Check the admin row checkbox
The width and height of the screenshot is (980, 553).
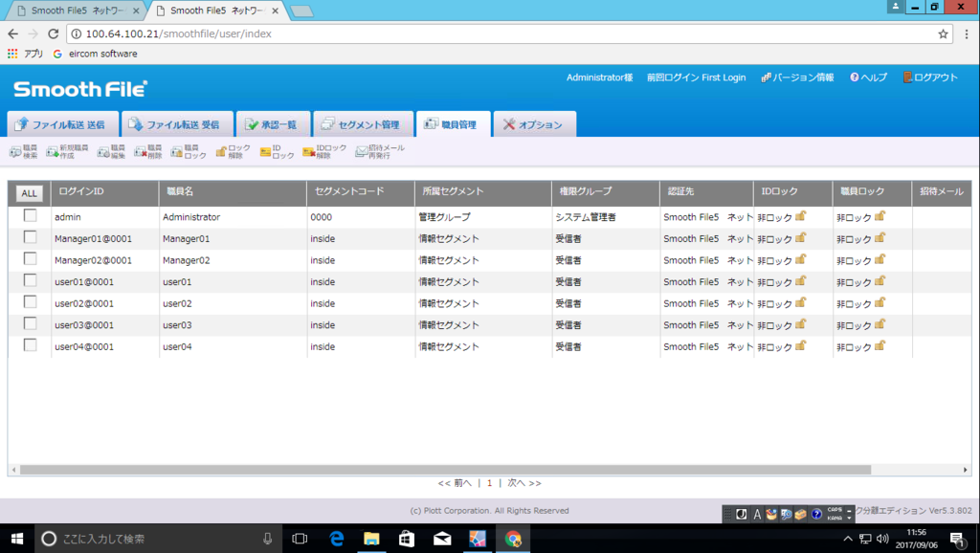30,215
